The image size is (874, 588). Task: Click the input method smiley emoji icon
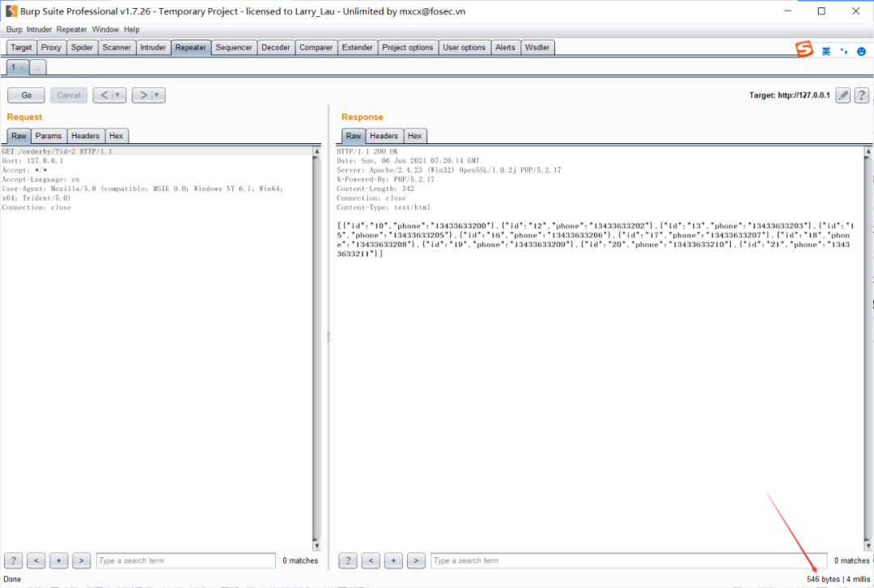coord(861,51)
